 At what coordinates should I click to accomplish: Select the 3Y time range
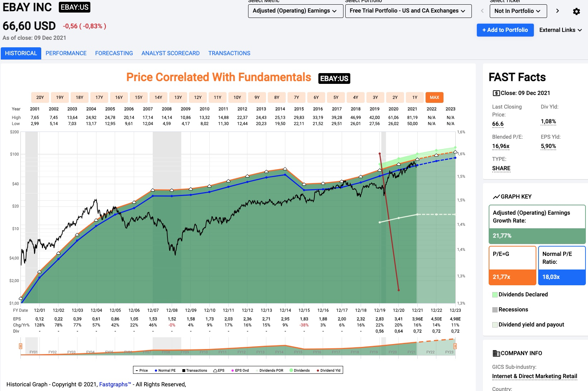coord(375,97)
